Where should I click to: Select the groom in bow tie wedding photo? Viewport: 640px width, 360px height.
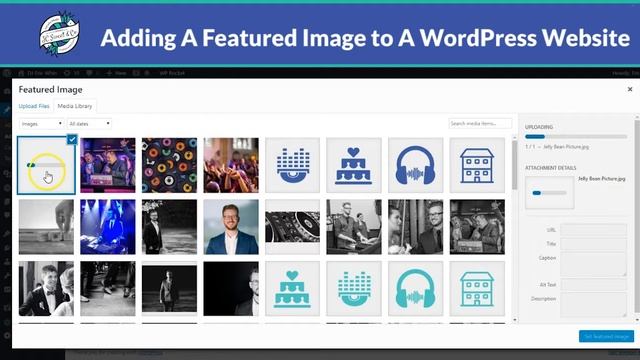click(46, 289)
